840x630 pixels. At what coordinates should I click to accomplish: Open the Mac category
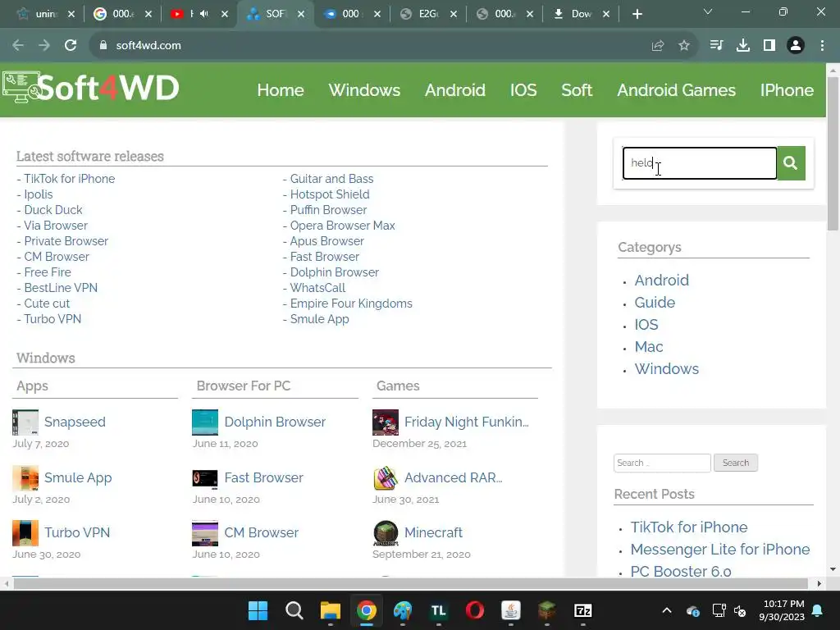pyautogui.click(x=649, y=347)
